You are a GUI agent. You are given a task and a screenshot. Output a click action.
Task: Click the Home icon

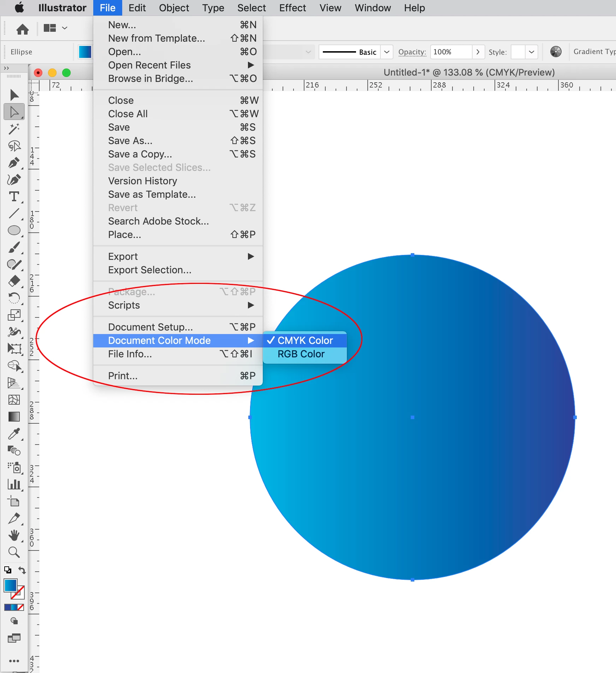(x=23, y=29)
